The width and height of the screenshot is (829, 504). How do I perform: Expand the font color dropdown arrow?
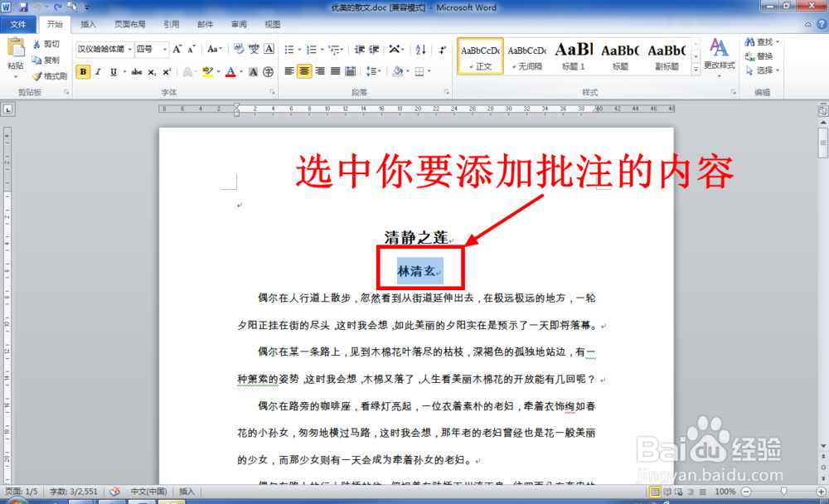240,73
